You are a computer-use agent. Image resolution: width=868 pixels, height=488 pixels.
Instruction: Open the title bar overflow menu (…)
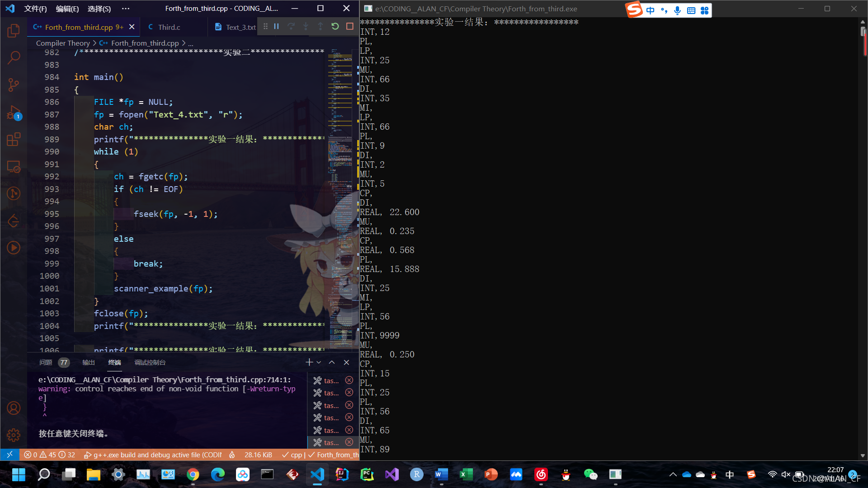126,9
